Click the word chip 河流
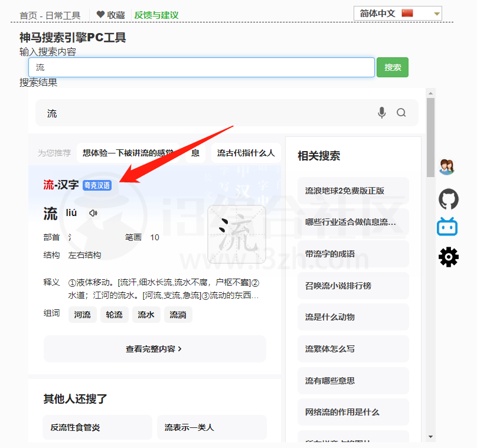This screenshot has height=448, width=477. (x=83, y=315)
